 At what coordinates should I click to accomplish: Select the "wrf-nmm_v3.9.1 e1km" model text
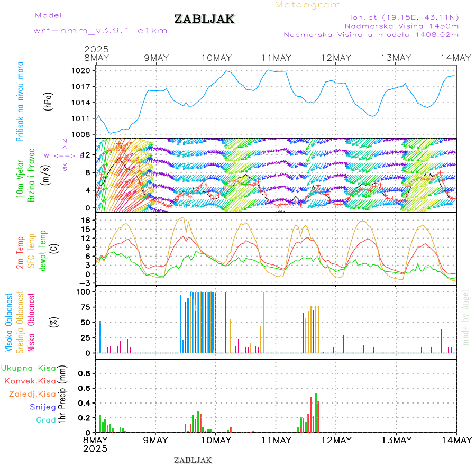tap(100, 31)
